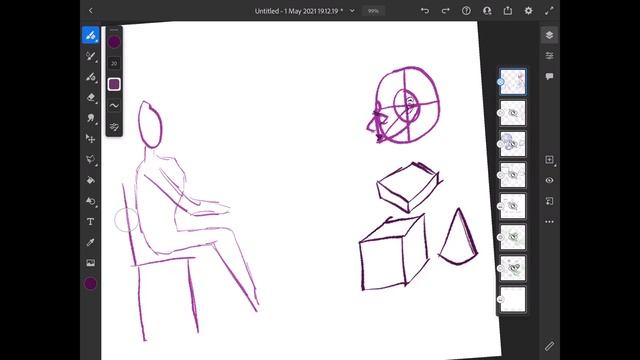
Task: Select the Paint Bucket fill tool
Action: [91, 180]
